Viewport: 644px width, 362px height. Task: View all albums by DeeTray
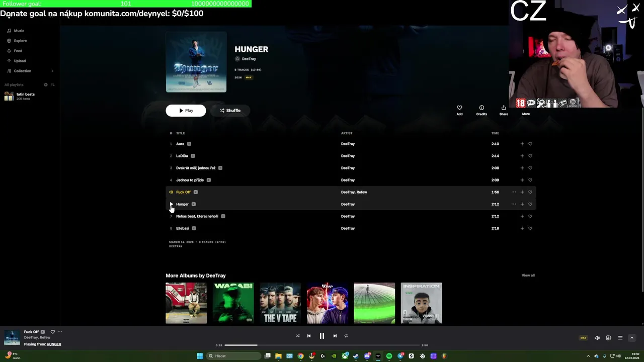(528, 276)
